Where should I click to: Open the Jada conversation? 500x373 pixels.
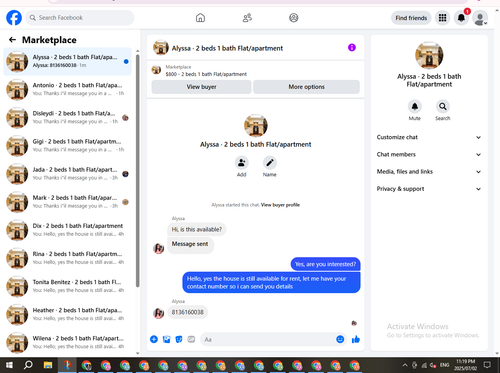(67, 174)
